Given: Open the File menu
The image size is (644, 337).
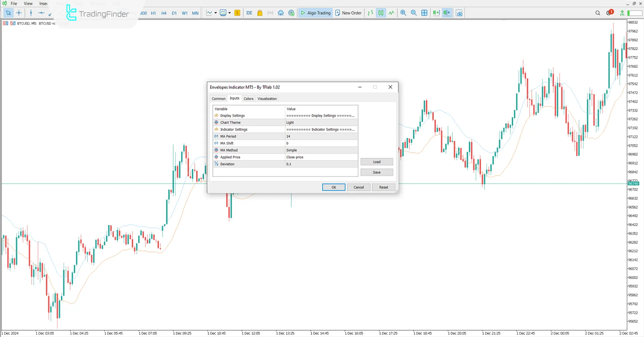Looking at the screenshot, I should (14, 3).
